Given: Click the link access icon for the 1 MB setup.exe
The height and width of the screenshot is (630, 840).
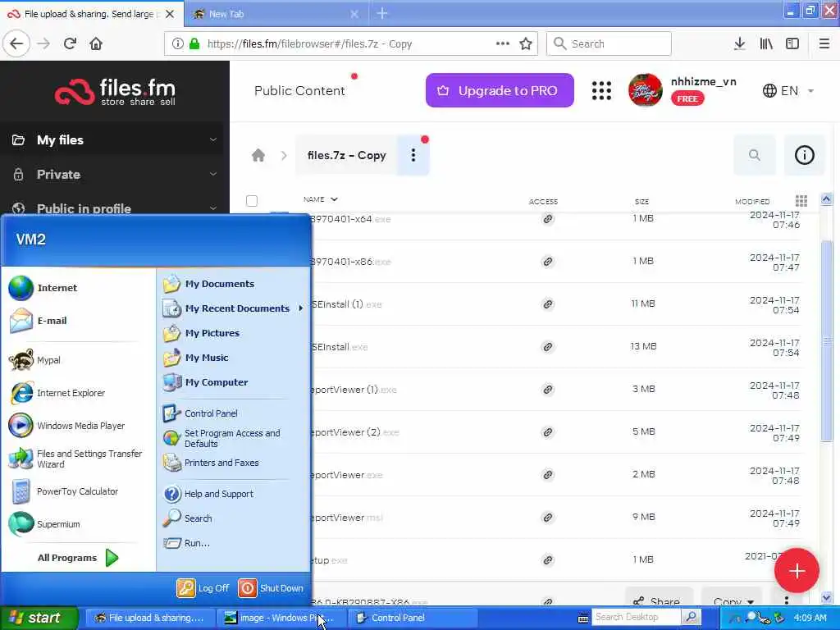Looking at the screenshot, I should tap(547, 560).
